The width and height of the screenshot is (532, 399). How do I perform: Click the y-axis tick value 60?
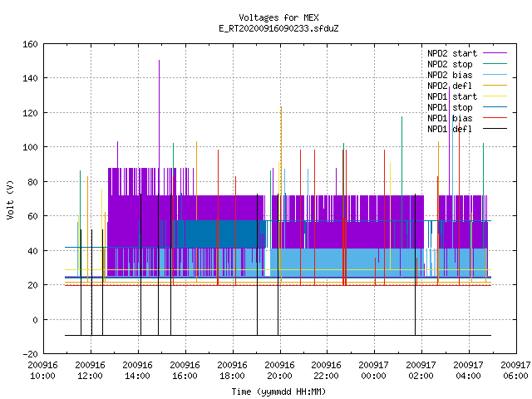[32, 216]
